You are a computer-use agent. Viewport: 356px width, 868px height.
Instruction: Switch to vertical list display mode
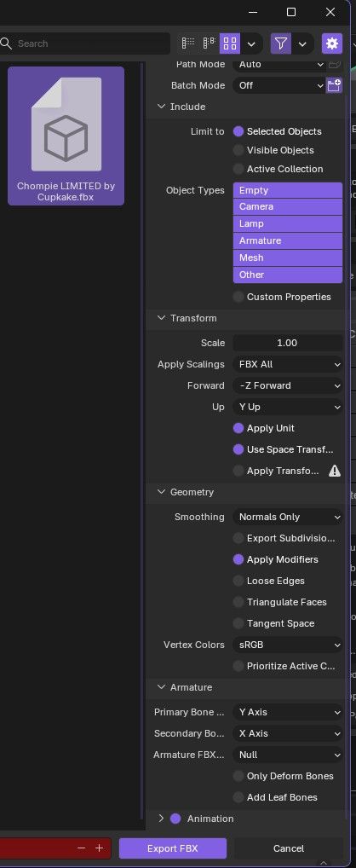click(188, 43)
